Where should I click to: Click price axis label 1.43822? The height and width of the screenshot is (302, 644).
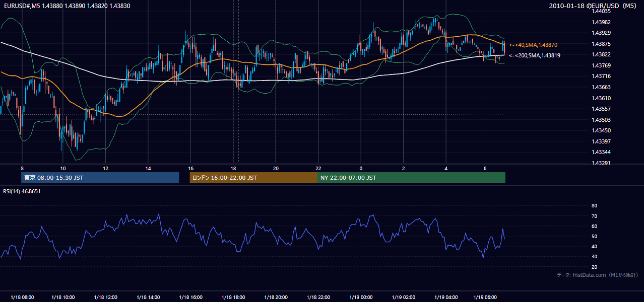601,54
